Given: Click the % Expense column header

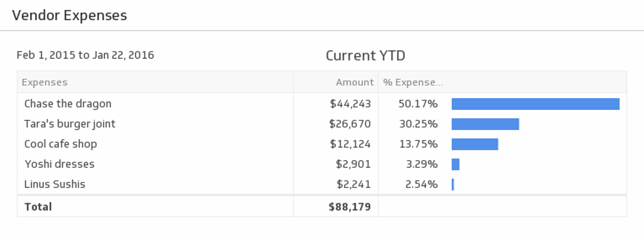Looking at the screenshot, I should pos(413,82).
